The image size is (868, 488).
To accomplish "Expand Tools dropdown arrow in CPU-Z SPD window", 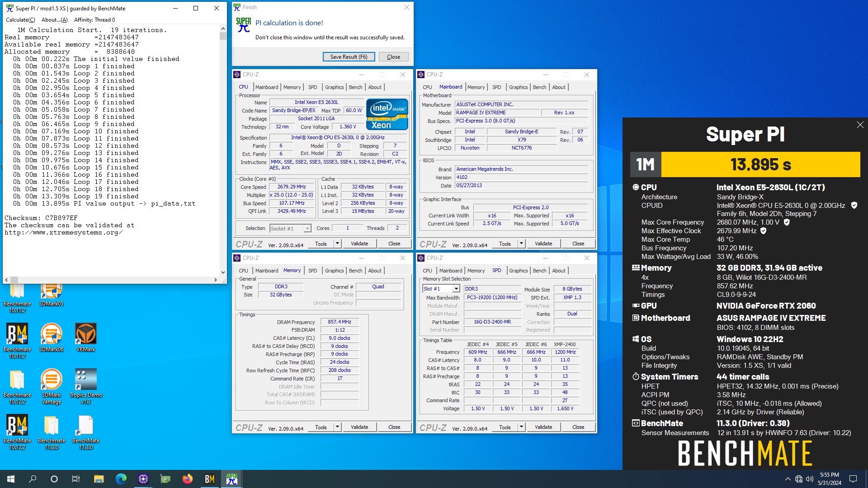I will (x=521, y=427).
